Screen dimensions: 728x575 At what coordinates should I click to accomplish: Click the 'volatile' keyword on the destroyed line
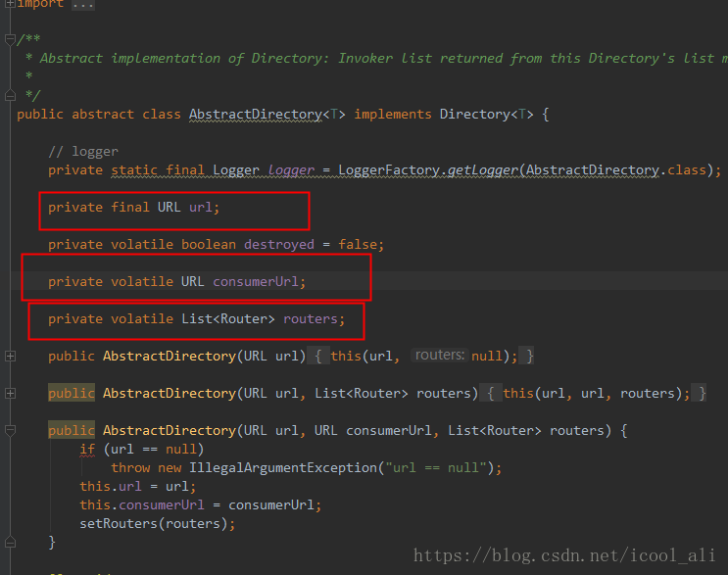point(142,244)
